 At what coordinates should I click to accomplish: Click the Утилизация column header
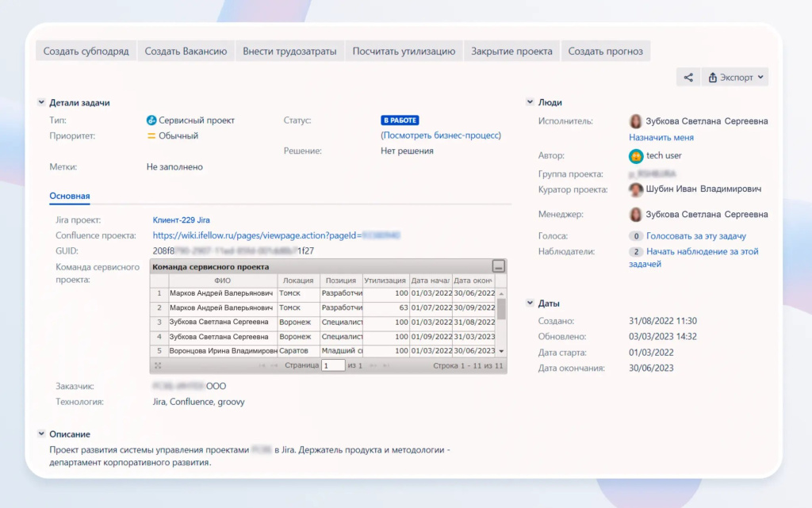[x=385, y=281]
